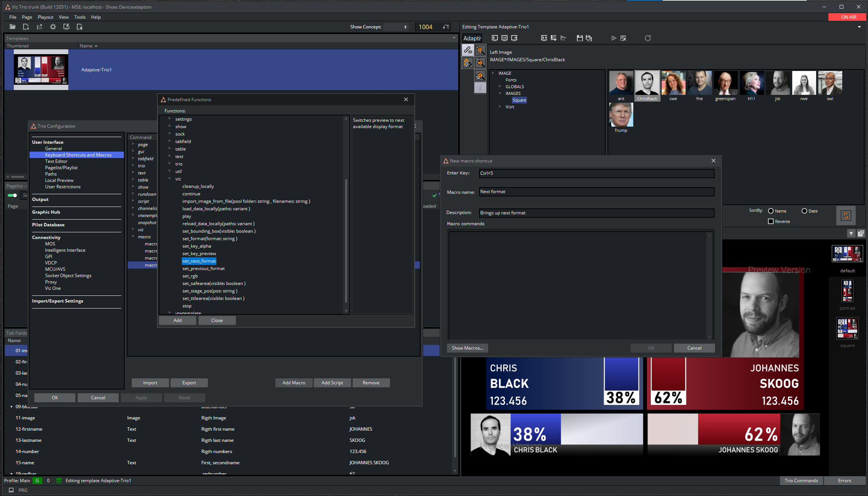
Task: Expand the tabfield node in Functions list
Action: 170,141
